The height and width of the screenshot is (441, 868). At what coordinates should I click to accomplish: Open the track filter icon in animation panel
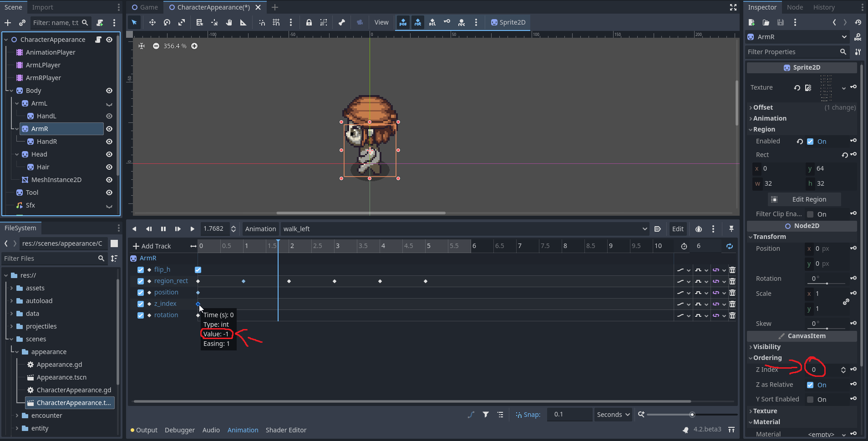[486, 414]
